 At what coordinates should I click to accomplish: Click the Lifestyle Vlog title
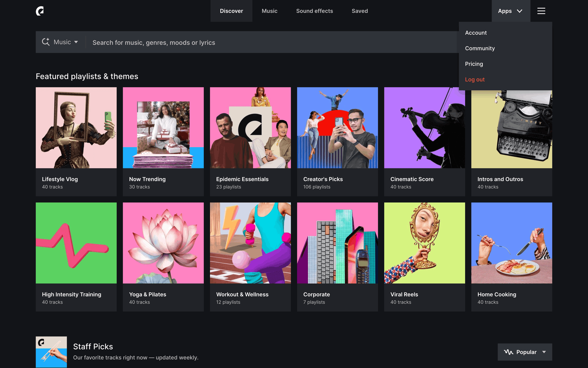[60, 179]
